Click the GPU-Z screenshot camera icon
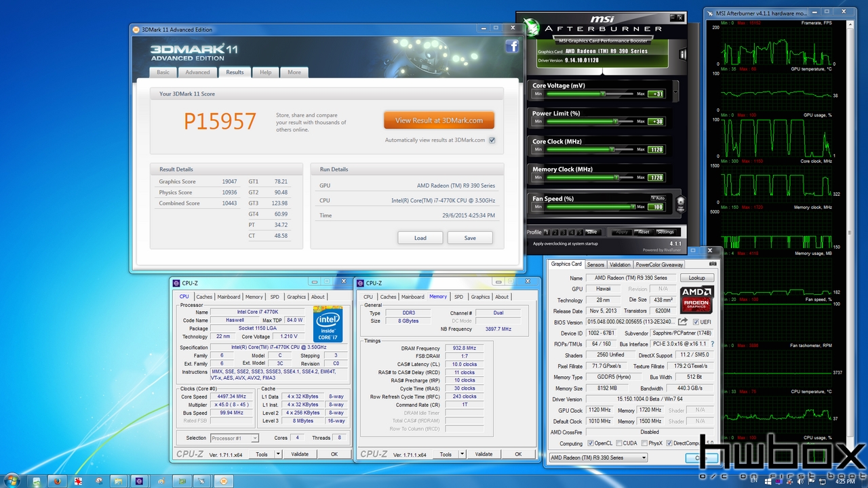Viewport: 868px width, 488px height. pyautogui.click(x=713, y=264)
